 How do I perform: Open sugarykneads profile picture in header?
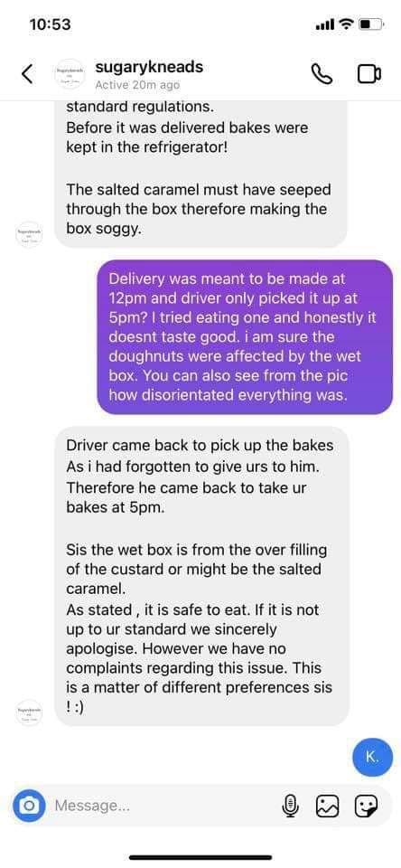point(70,74)
